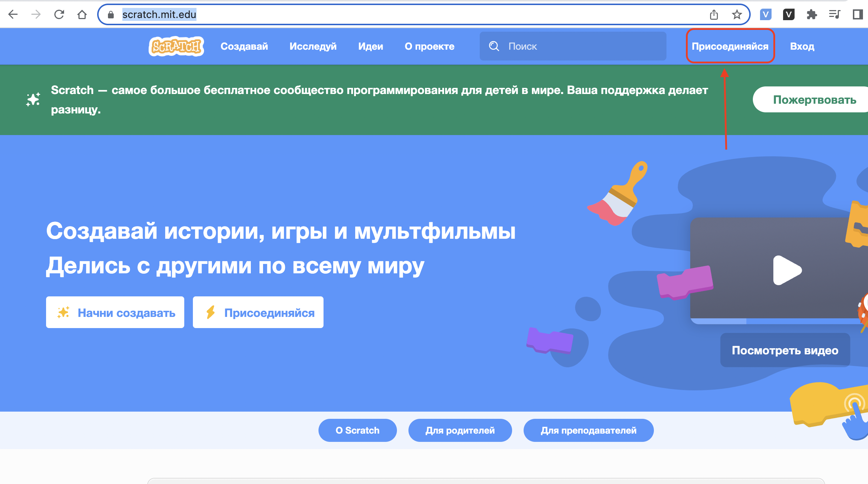Viewport: 868px width, 484px height.
Task: Go back with the browser back arrow
Action: (13, 14)
